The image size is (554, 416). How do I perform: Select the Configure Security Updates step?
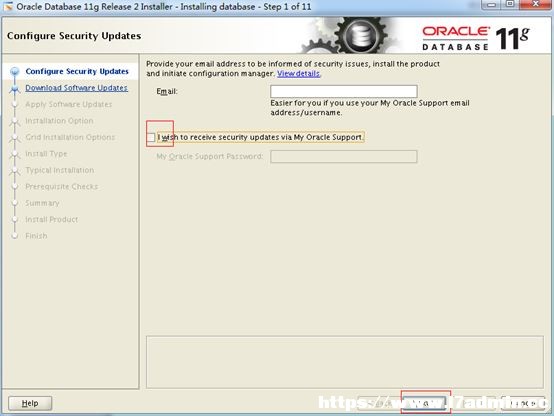click(77, 71)
